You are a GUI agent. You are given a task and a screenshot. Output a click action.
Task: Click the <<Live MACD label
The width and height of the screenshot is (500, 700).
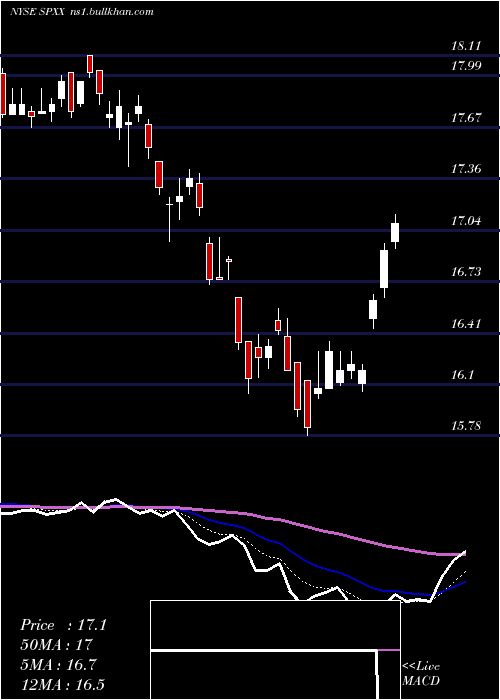pos(421,674)
